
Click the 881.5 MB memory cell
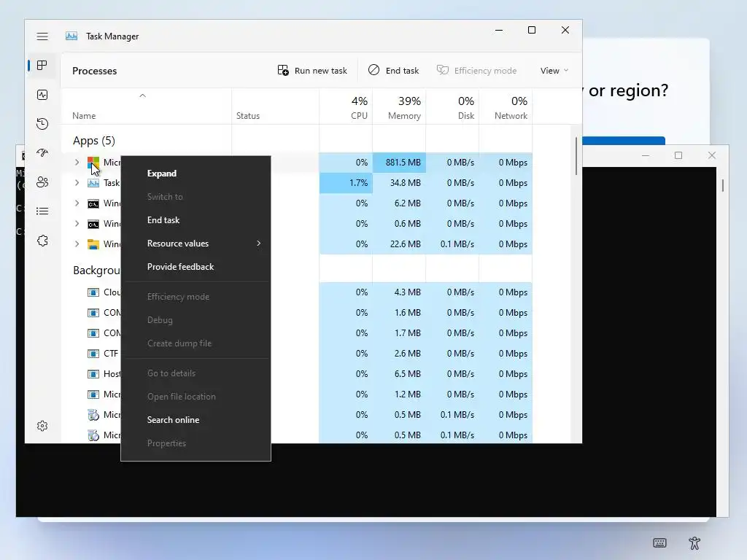click(x=399, y=163)
